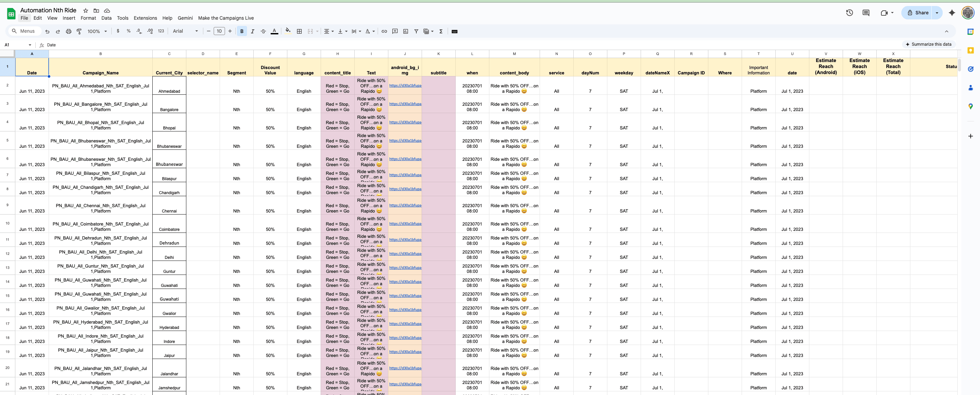Click the redo arrow in the toolbar

(x=58, y=31)
